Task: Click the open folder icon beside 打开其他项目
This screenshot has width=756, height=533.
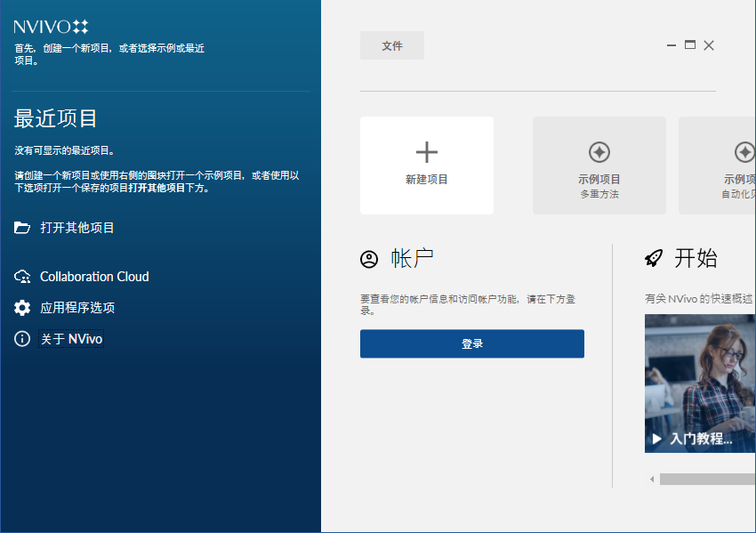Action: tap(22, 227)
